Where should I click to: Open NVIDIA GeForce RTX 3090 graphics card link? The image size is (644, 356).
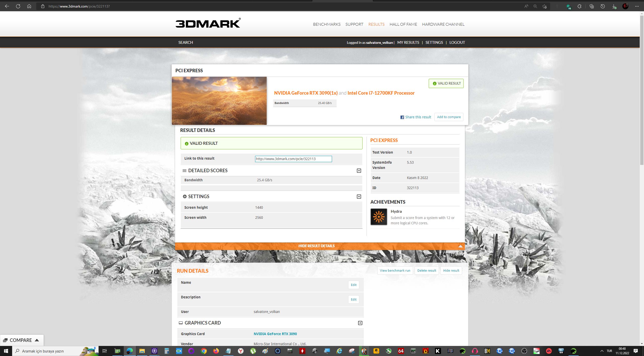[275, 334]
